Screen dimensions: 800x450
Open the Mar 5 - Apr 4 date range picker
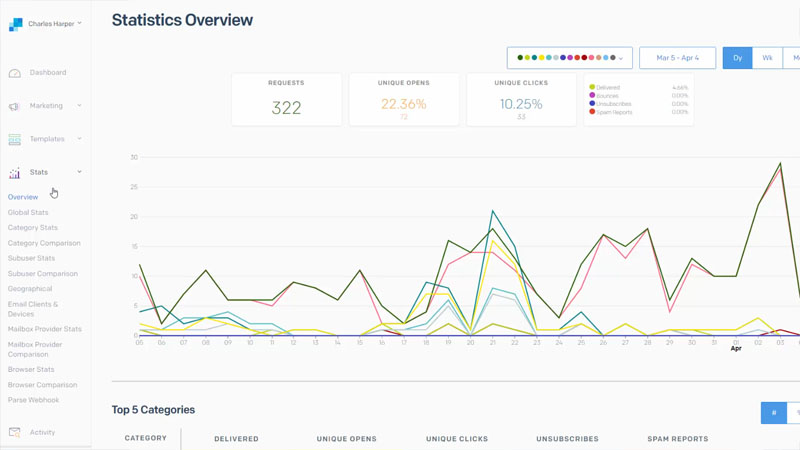point(677,58)
